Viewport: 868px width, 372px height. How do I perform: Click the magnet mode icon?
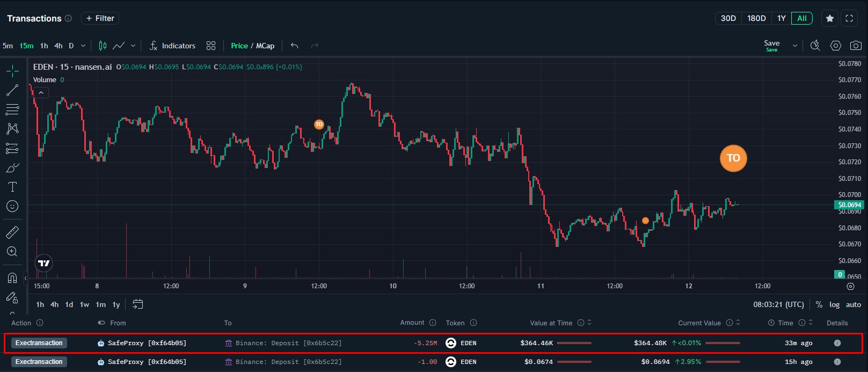pos(12,278)
